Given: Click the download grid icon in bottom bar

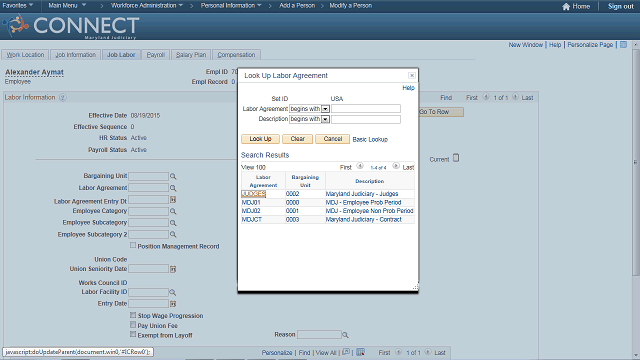Looking at the screenshot, I should [x=360, y=352].
